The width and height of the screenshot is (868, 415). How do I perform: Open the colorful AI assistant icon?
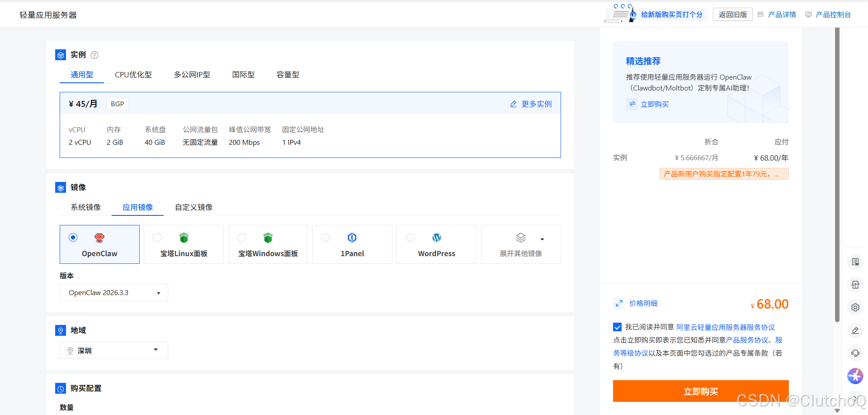[855, 376]
